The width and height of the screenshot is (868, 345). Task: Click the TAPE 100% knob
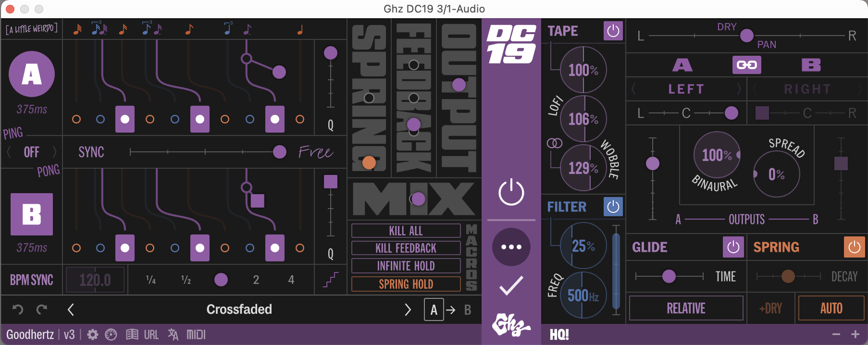583,70
